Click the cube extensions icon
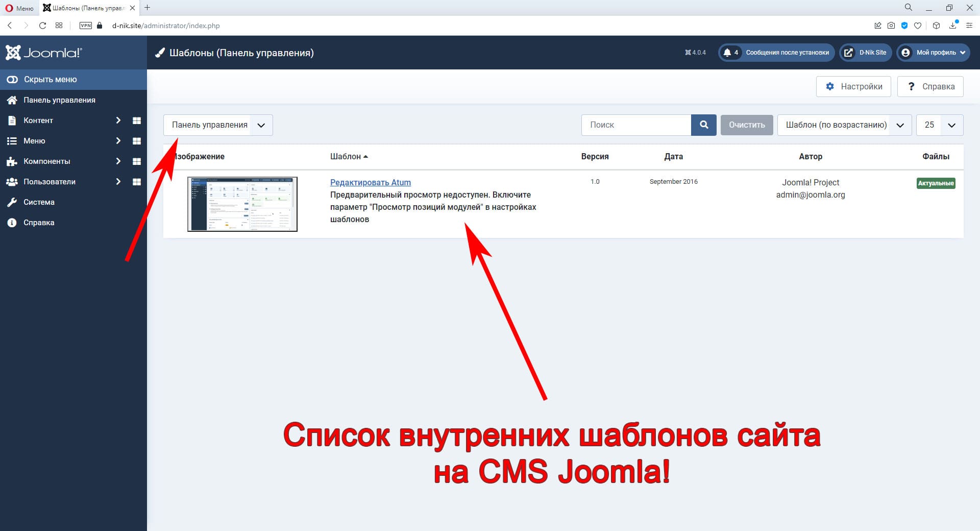 point(936,26)
